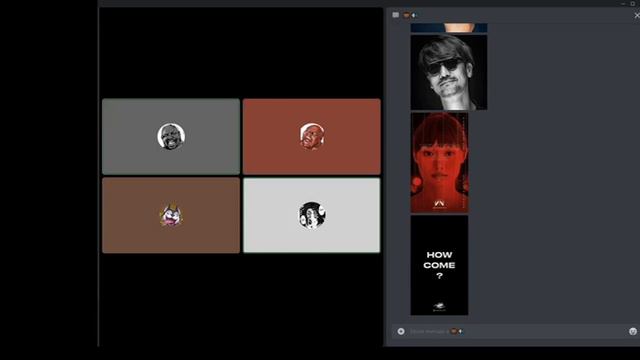640x360 pixels.
Task: Close the chat side panel with X
Action: tap(637, 16)
